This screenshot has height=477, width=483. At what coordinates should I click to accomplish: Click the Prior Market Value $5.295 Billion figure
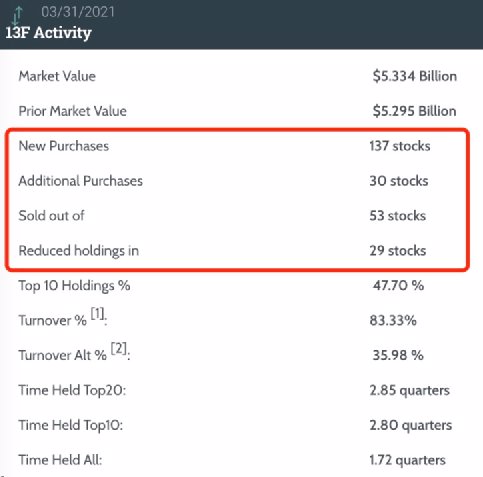(414, 111)
